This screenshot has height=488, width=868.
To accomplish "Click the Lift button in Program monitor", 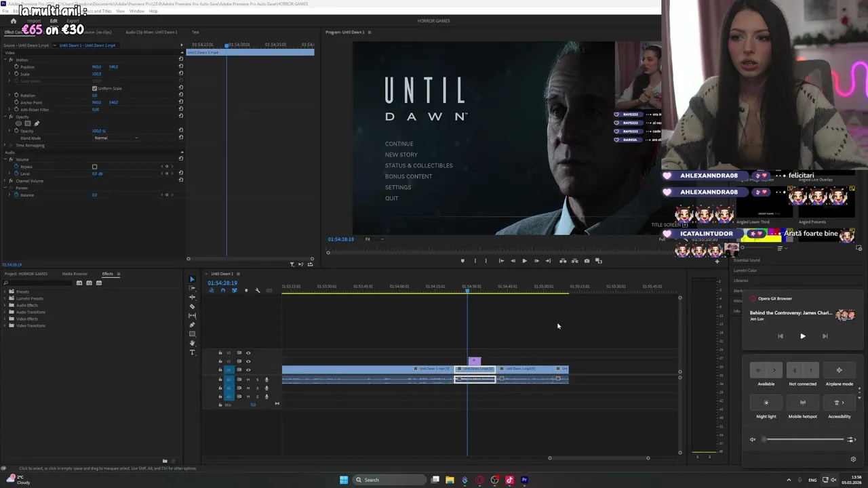I will point(563,261).
